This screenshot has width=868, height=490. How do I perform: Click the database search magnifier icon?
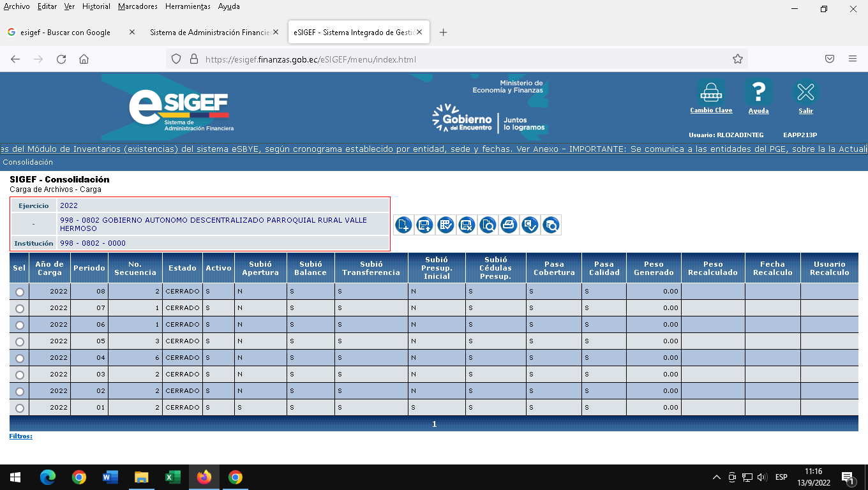pyautogui.click(x=551, y=225)
